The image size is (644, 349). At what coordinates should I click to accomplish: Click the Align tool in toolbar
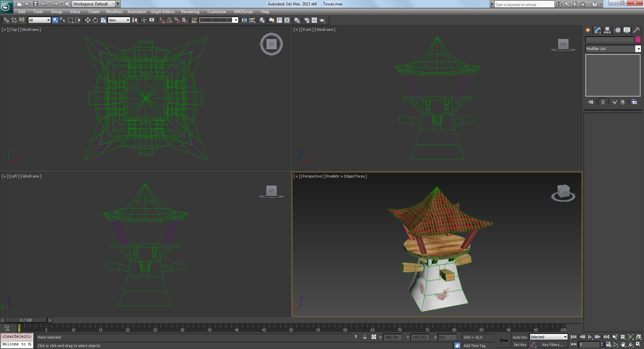point(252,20)
